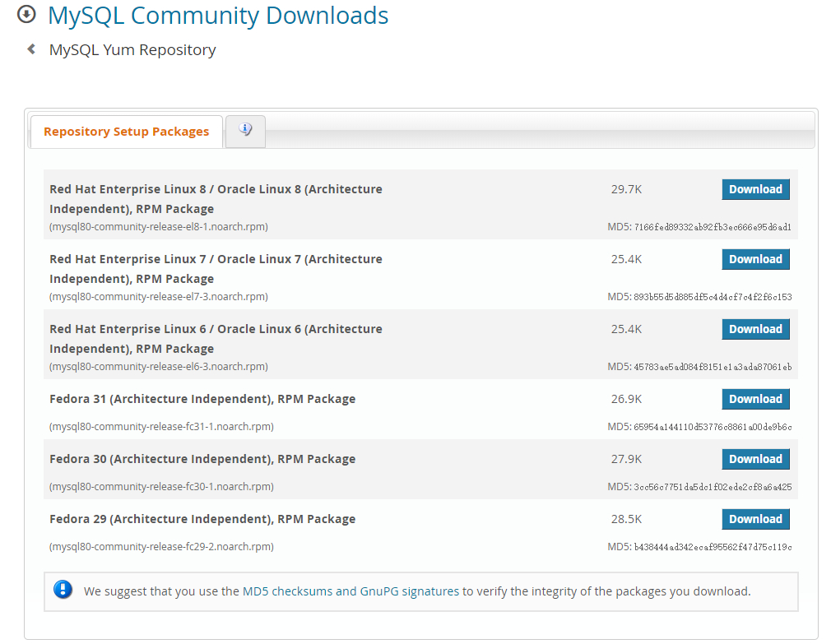Click the MD5 hash for Fedora 29 package

[x=699, y=547]
